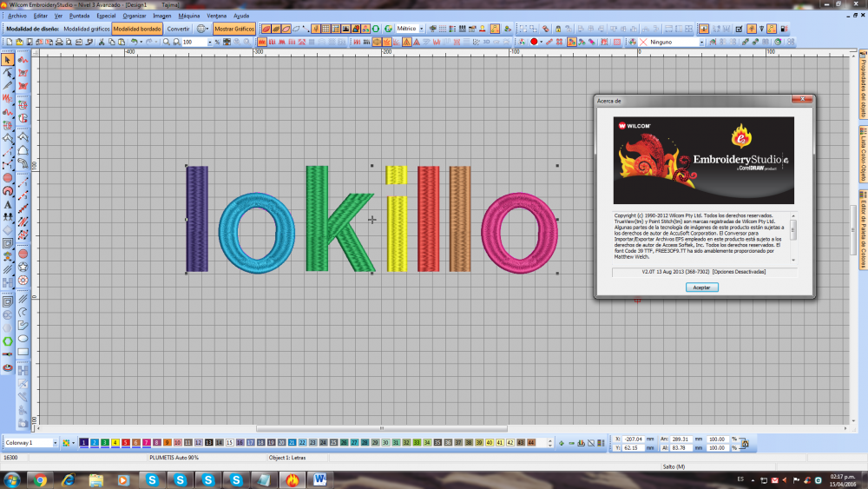
Task: Open the Colorway 1 dropdown
Action: (x=55, y=443)
